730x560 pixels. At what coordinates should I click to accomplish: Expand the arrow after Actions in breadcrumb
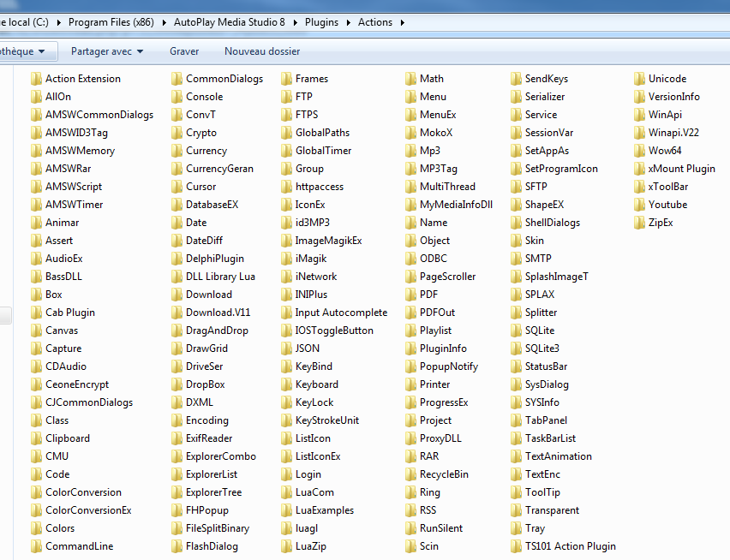[x=403, y=22]
